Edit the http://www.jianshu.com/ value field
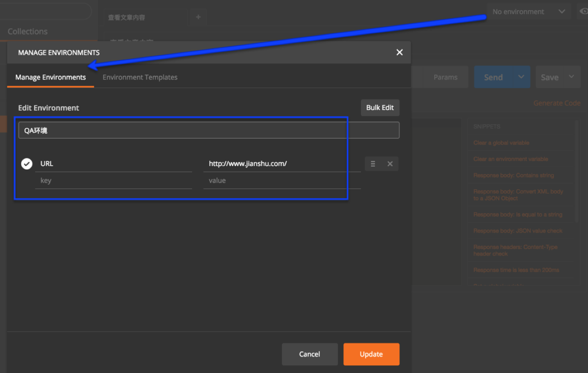The height and width of the screenshot is (373, 588). [281, 164]
